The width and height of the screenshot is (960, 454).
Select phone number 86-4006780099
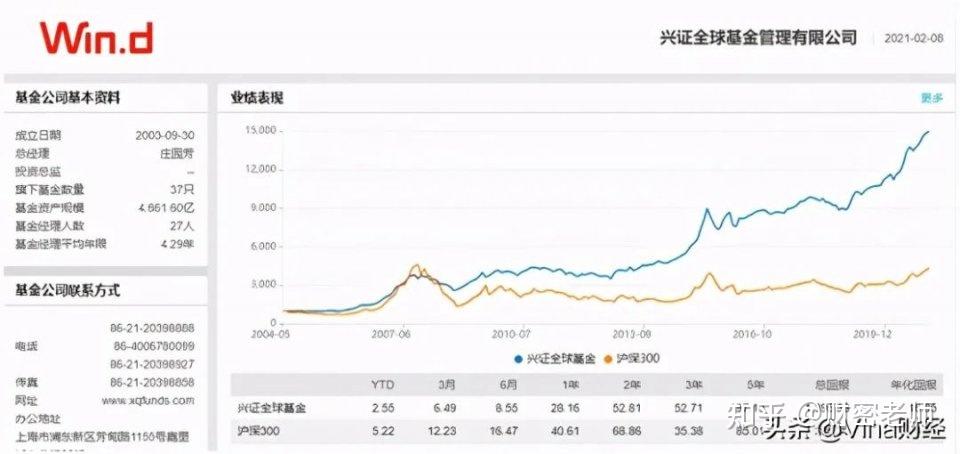154,346
